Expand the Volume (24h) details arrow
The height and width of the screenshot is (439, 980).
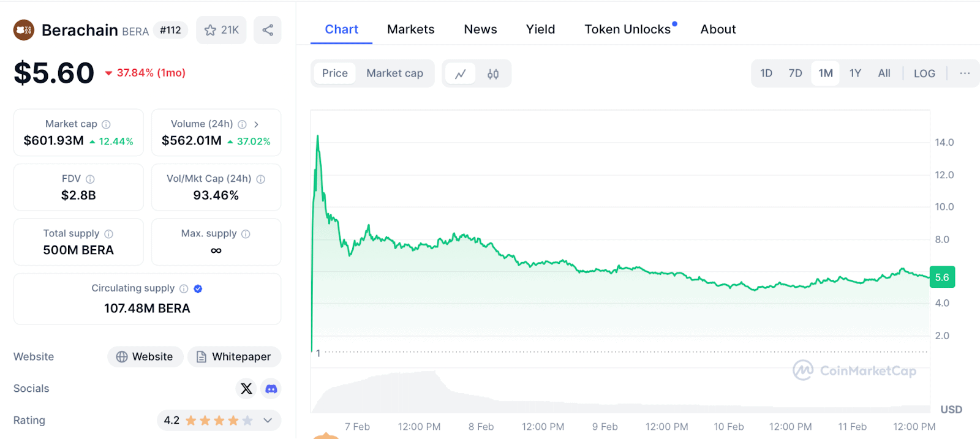[256, 124]
